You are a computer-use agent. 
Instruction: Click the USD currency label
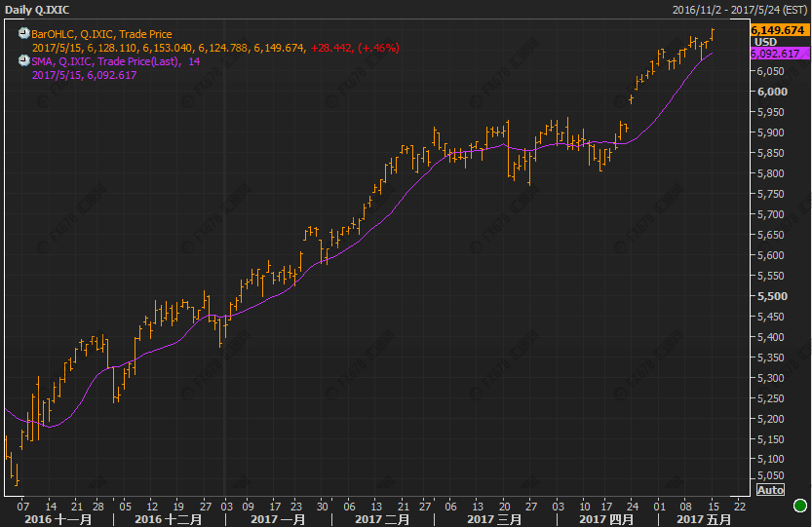point(765,42)
